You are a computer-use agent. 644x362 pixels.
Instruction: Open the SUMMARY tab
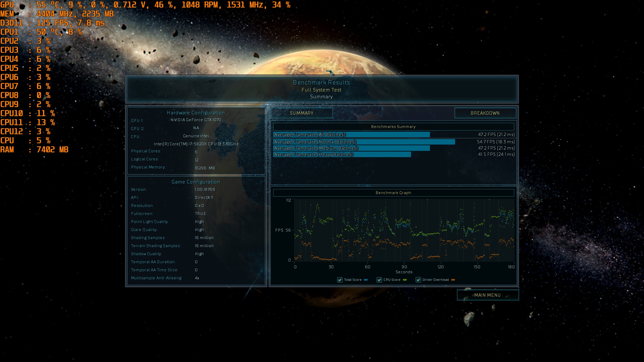point(302,113)
